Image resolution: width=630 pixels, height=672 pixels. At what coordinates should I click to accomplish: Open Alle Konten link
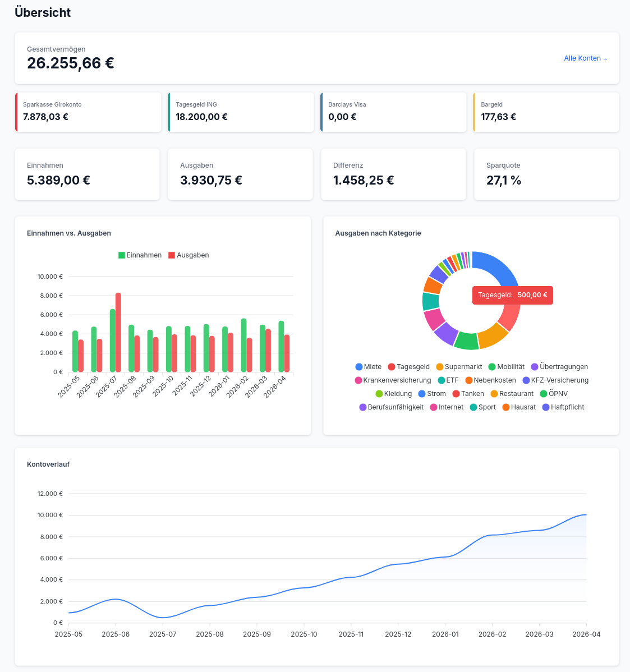coord(586,58)
